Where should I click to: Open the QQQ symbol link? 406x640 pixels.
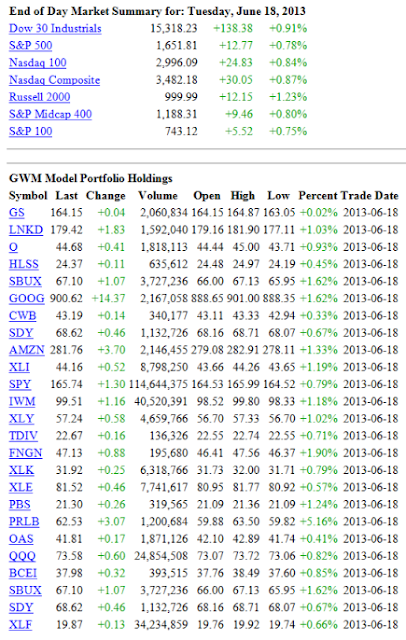22,556
